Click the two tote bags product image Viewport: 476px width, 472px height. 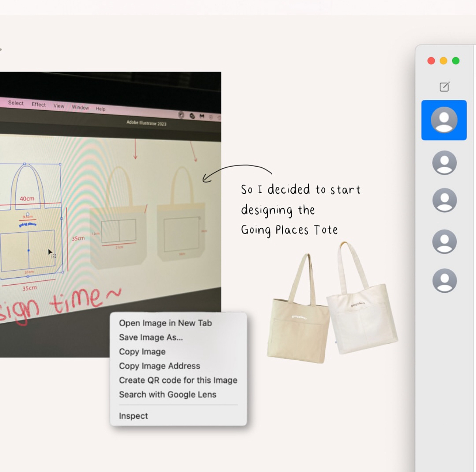332,304
